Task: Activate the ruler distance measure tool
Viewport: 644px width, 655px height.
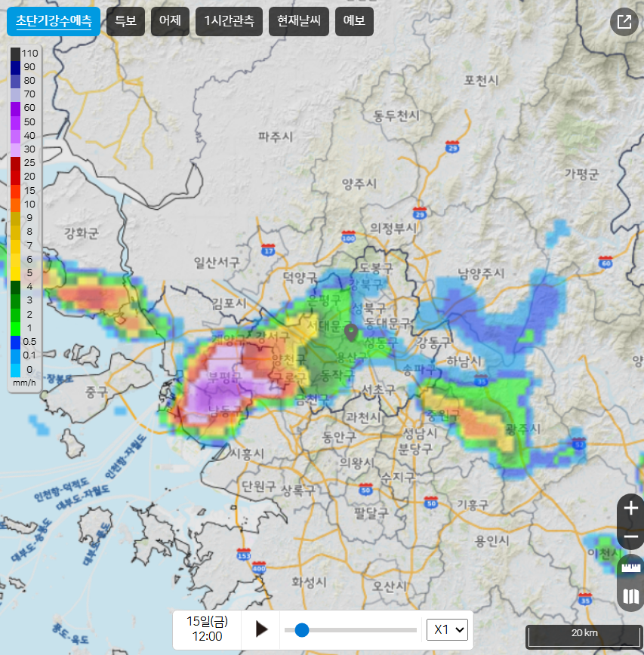Action: click(x=631, y=567)
